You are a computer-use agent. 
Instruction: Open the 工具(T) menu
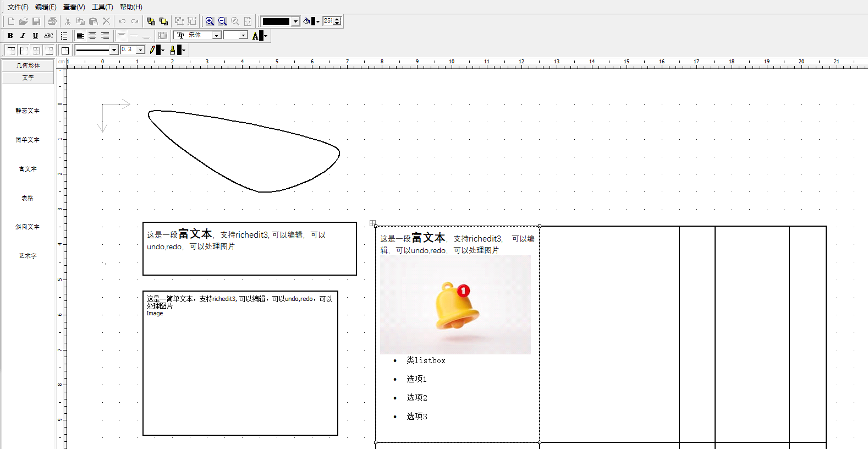102,7
